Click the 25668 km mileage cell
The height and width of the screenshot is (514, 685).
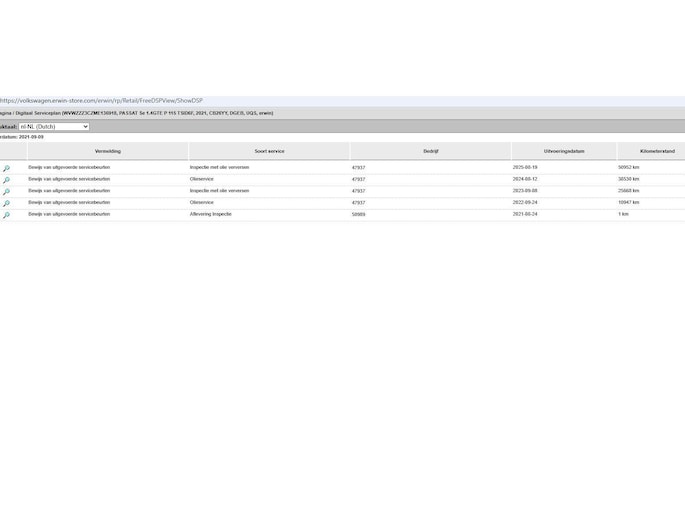[x=629, y=190]
